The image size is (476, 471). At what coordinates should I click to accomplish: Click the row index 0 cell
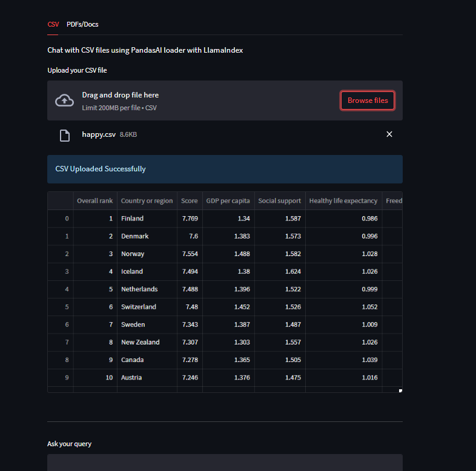coord(61,219)
